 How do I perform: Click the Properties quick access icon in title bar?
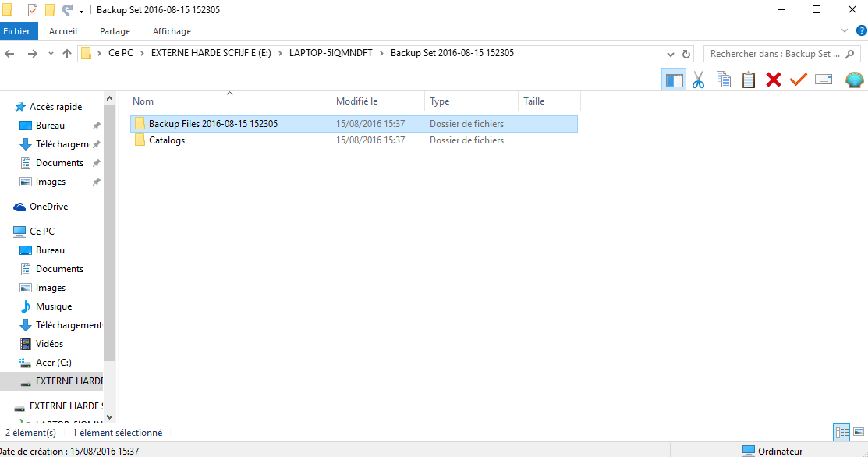coord(33,10)
